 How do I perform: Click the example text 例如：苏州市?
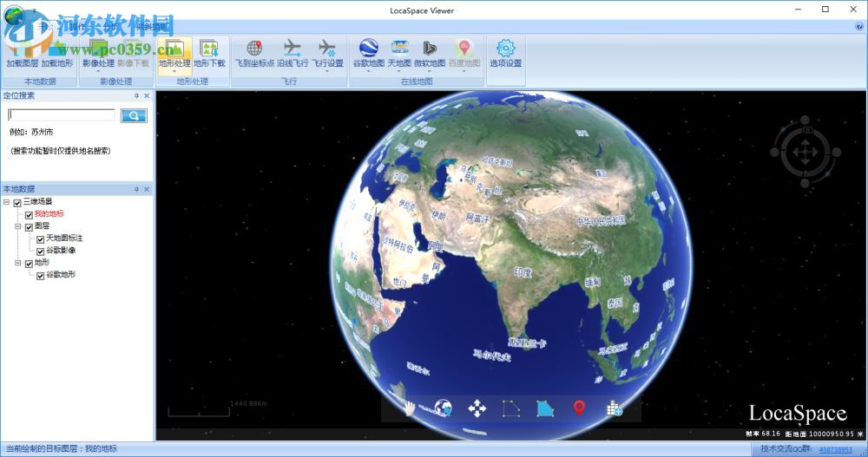[31, 133]
